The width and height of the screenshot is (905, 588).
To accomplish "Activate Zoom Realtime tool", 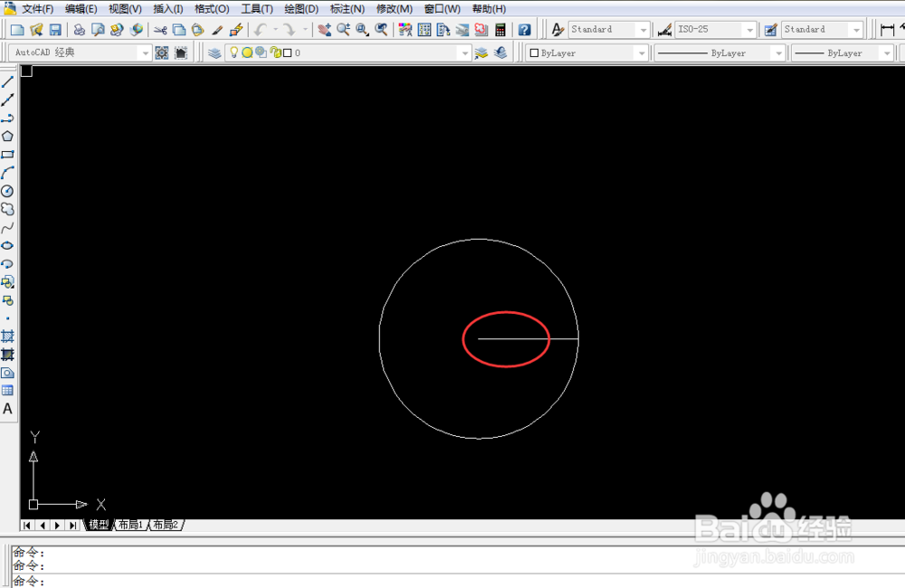I will (x=343, y=30).
